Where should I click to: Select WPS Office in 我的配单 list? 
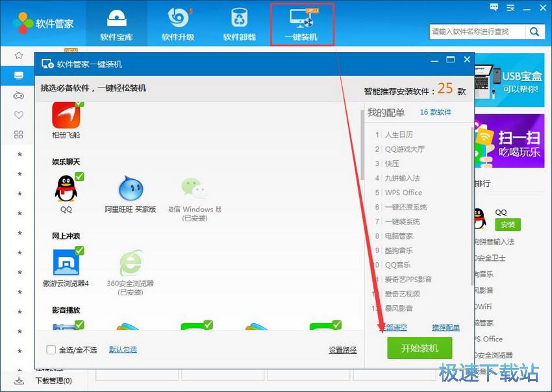coord(403,193)
